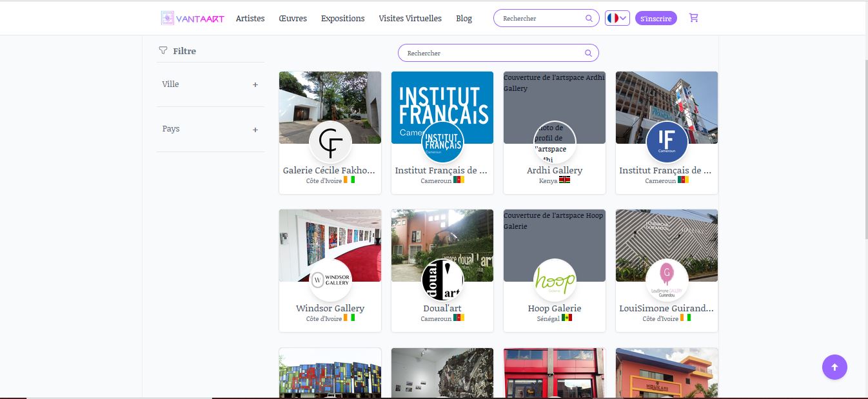Screen dimensions: 868x399
Task: Click the magnifier in the header search
Action: coord(589,19)
